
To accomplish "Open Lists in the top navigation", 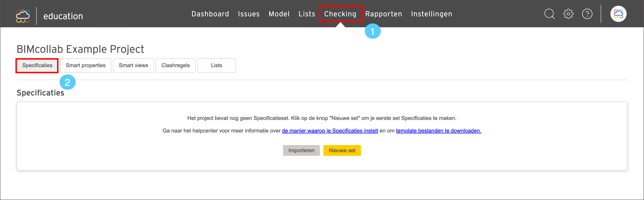I will click(x=307, y=14).
